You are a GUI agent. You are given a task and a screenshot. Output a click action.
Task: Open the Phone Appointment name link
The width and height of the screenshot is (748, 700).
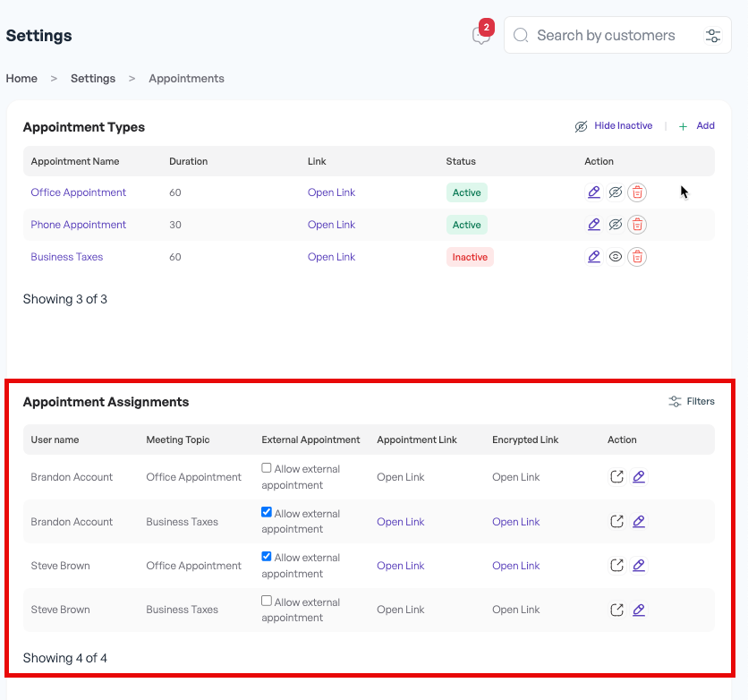(x=78, y=225)
